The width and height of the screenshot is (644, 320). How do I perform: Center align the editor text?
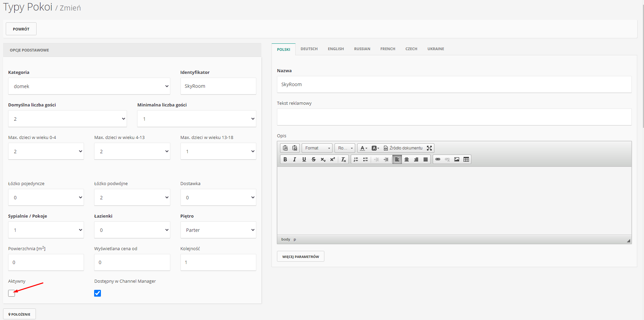click(407, 159)
